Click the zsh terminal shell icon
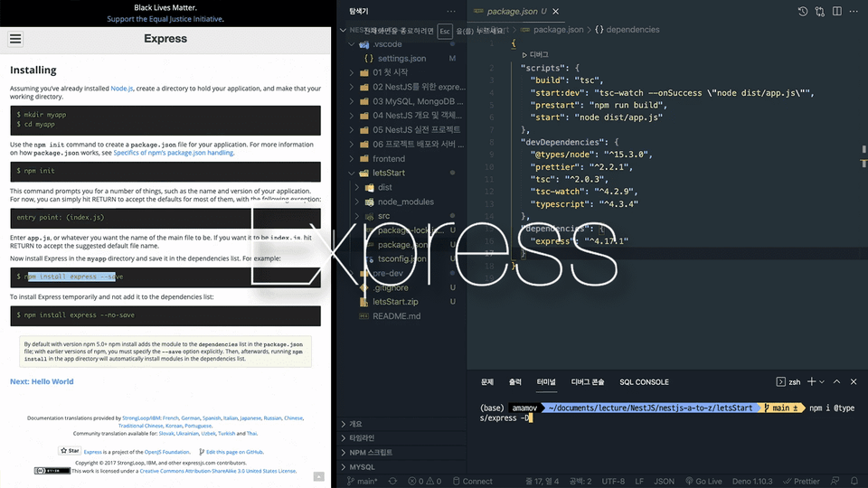This screenshot has width=868, height=488. (780, 381)
